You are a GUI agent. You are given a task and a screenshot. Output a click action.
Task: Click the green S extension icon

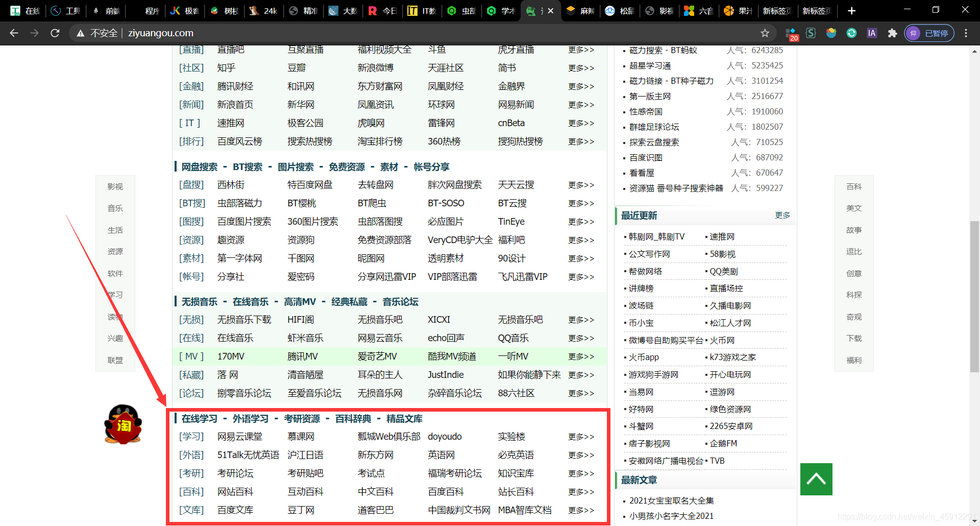(811, 33)
